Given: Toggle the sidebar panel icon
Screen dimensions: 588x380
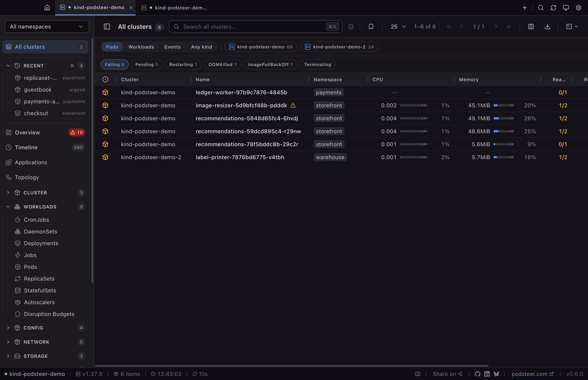Looking at the screenshot, I should (107, 26).
